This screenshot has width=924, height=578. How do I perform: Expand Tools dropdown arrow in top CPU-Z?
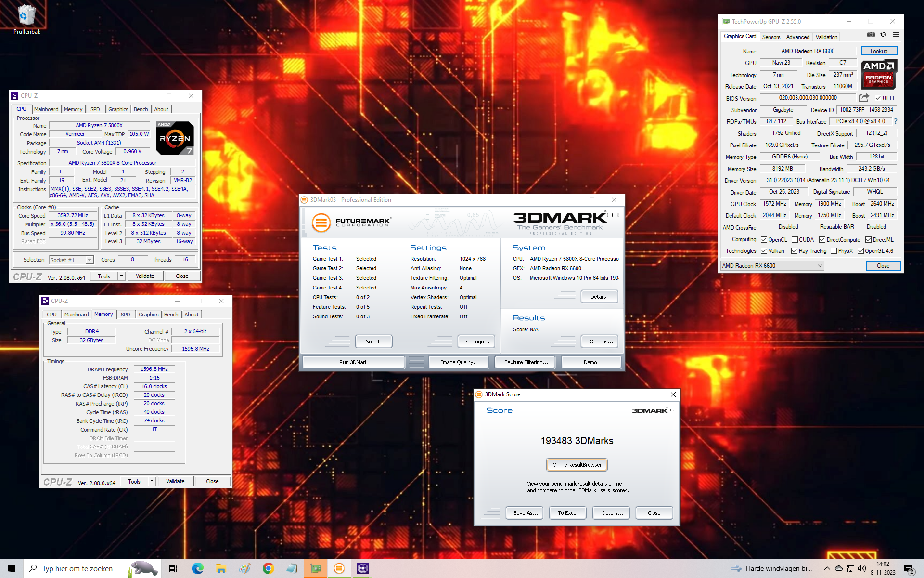point(121,276)
